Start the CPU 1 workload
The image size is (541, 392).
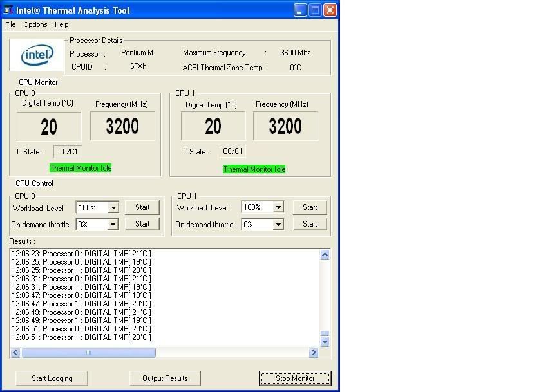310,207
